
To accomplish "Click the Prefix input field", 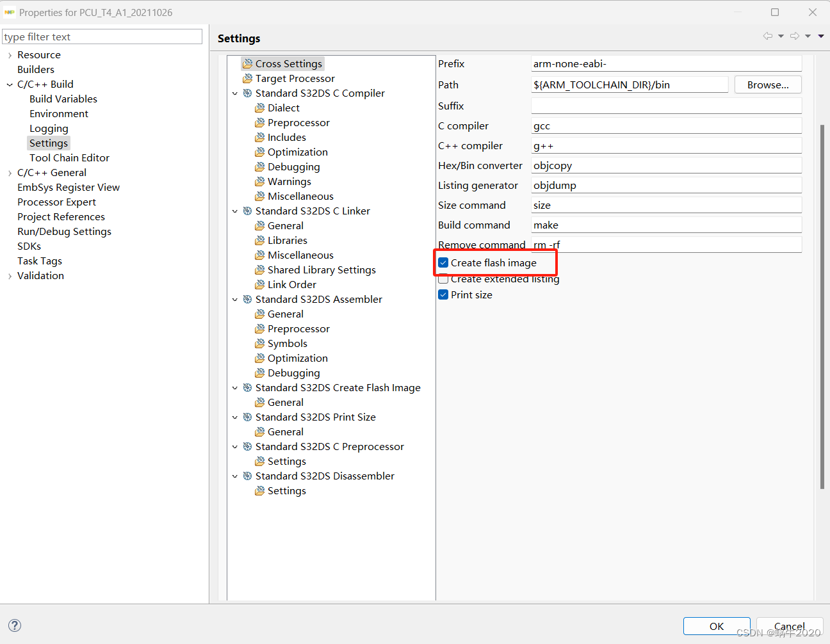I will [666, 63].
